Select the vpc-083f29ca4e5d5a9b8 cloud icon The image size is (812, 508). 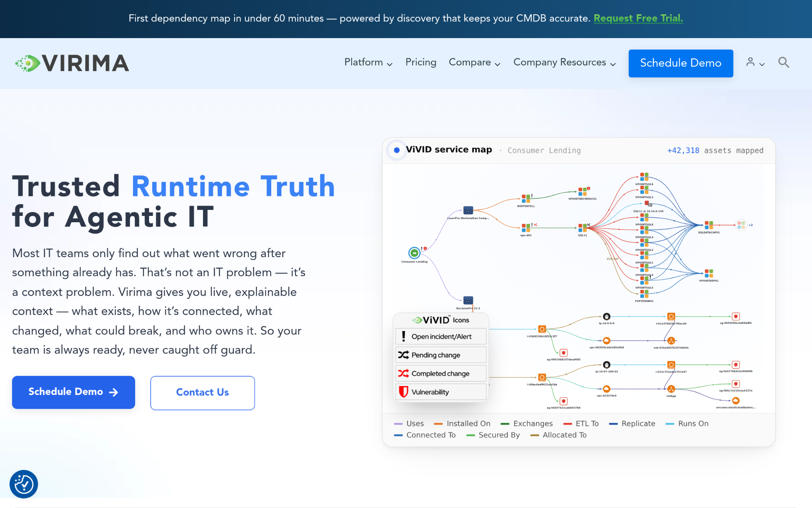[607, 341]
